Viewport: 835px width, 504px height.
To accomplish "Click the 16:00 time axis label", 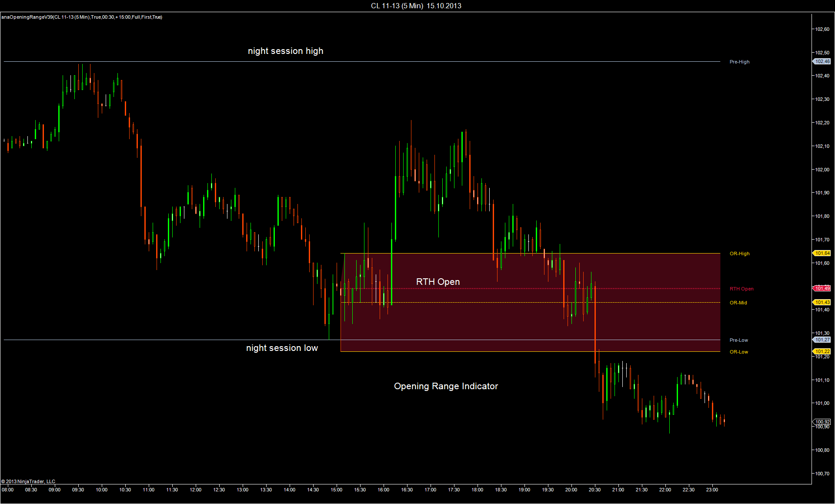I will point(383,490).
